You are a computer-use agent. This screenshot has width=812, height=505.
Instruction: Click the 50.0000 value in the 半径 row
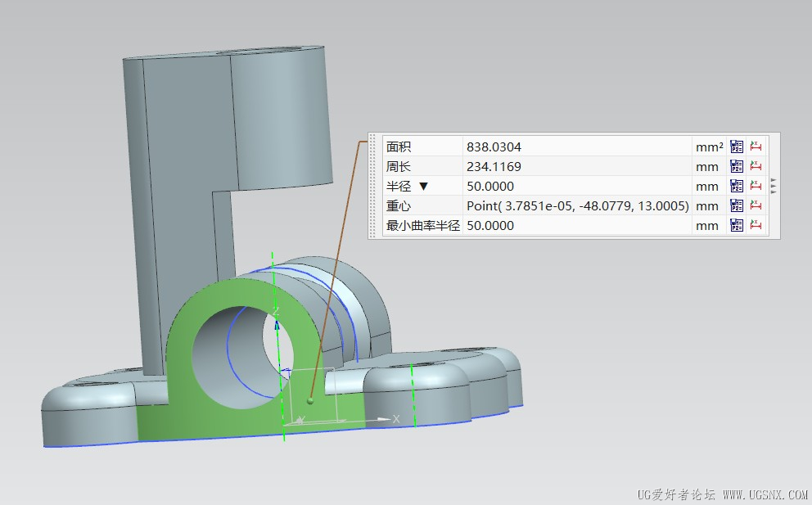[x=489, y=187]
